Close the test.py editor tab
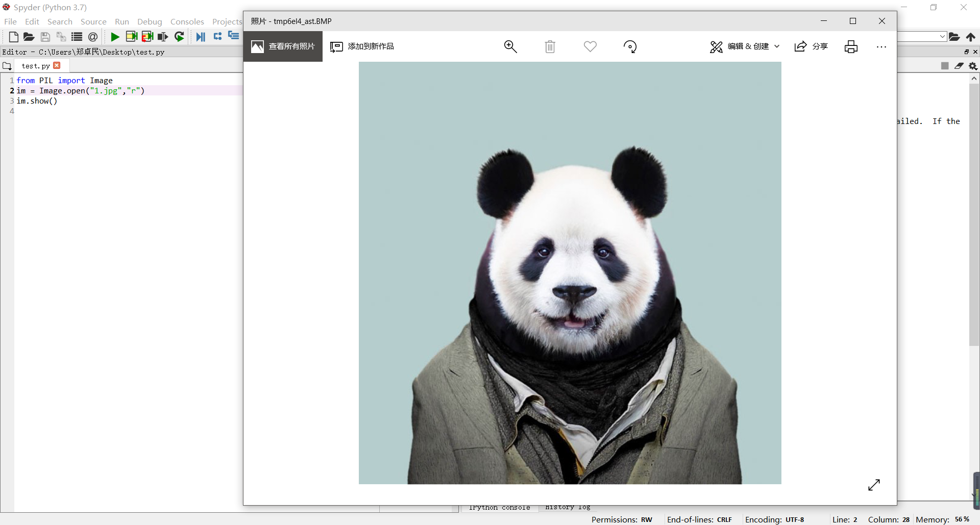Viewport: 980px width, 525px height. point(57,65)
